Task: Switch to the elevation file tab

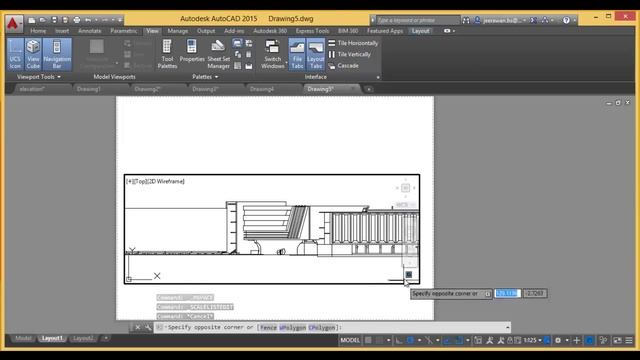Action: coord(32,89)
